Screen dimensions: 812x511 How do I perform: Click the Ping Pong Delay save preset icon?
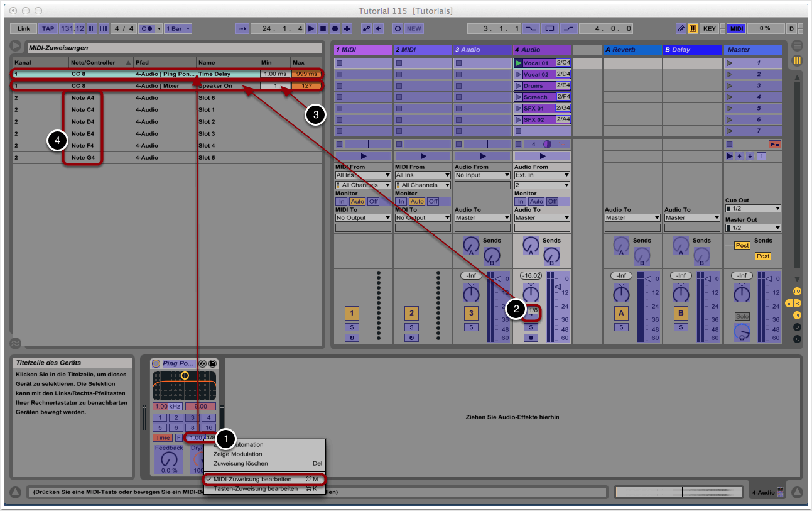214,364
